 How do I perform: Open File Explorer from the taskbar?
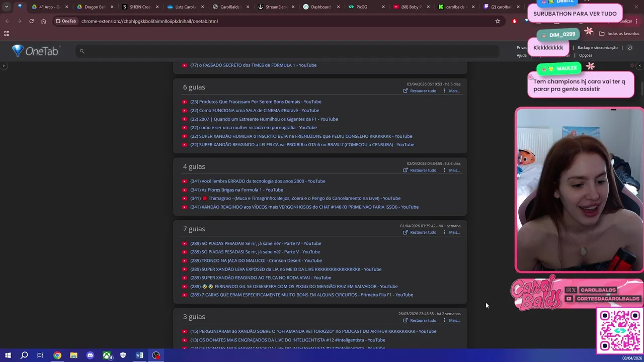coord(73,355)
